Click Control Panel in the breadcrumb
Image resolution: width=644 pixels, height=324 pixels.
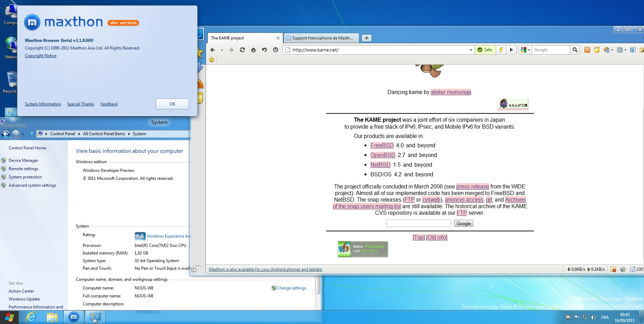[x=63, y=134]
